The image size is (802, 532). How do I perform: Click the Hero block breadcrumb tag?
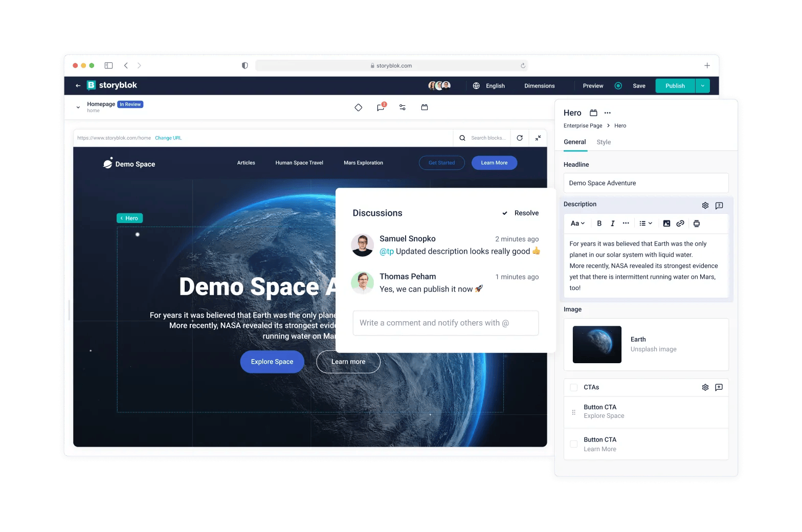130,218
